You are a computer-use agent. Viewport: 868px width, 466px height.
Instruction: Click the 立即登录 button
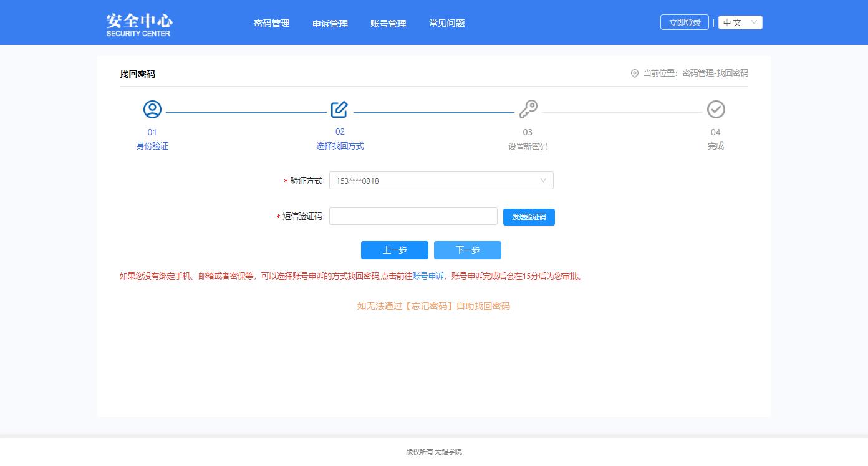coord(684,22)
